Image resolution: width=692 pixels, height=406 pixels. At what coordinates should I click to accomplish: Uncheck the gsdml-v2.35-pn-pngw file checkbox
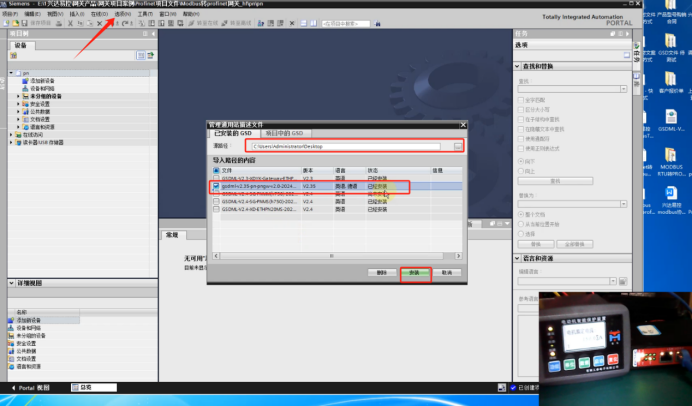[x=216, y=186]
